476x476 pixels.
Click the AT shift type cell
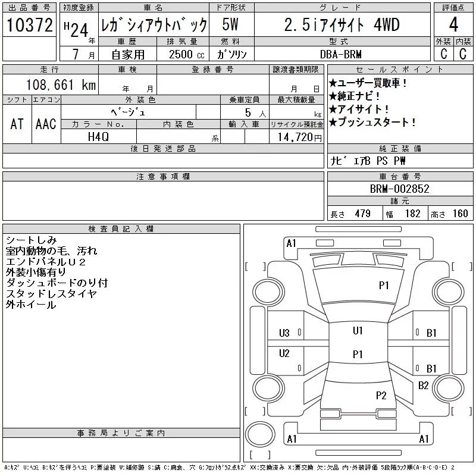click(17, 124)
